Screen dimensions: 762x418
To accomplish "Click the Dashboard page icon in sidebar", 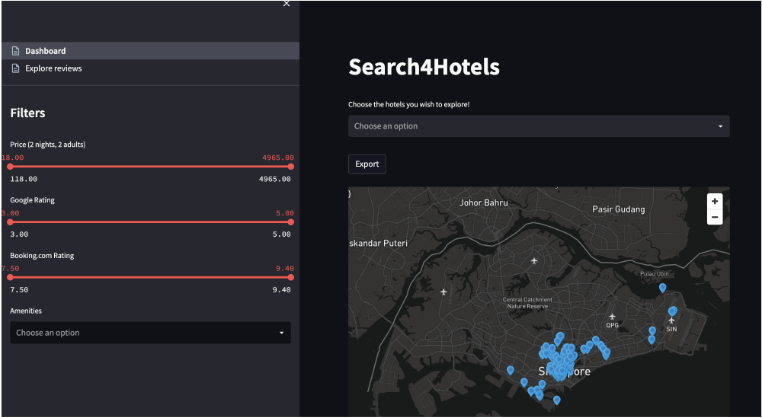I will 15,51.
